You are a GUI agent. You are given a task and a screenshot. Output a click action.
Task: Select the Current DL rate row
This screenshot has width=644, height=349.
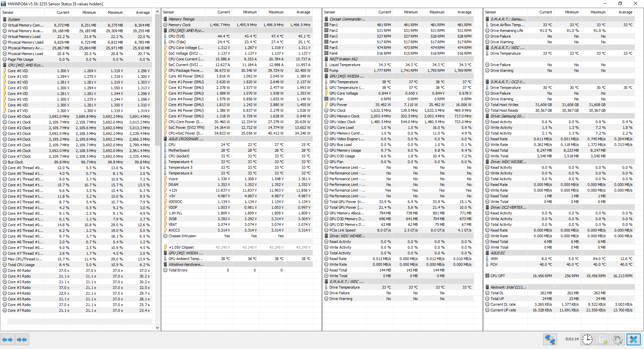point(559,304)
